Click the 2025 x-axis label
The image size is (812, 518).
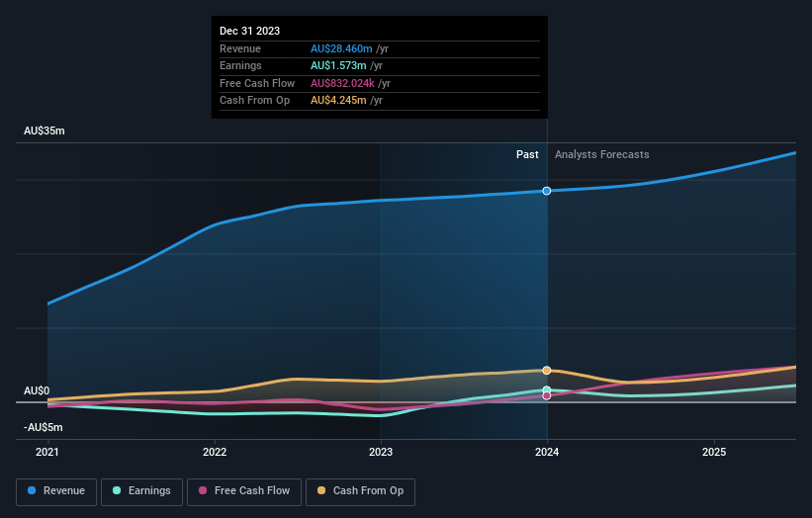[714, 453]
